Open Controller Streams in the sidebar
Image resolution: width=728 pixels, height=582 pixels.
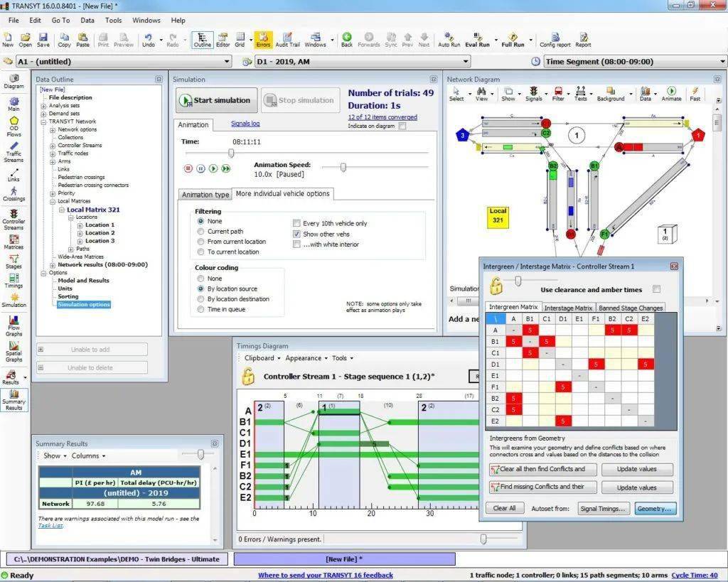click(14, 219)
